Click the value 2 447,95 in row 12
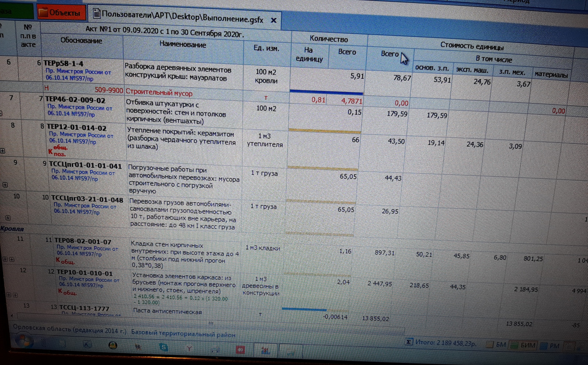 (x=380, y=284)
